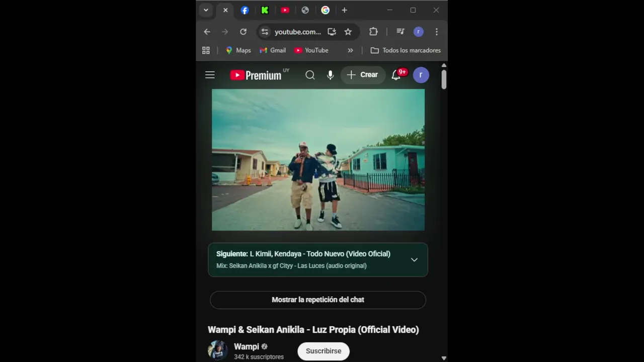Bookmark this page with star icon
This screenshot has height=362, width=644.
(348, 32)
